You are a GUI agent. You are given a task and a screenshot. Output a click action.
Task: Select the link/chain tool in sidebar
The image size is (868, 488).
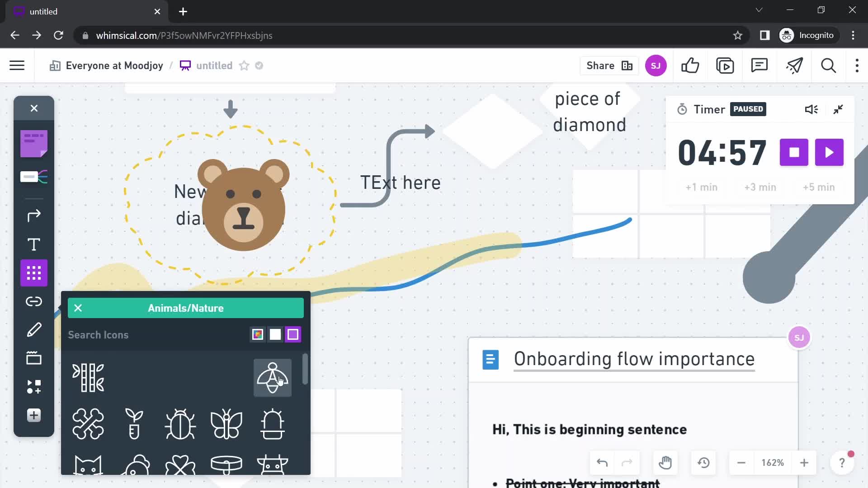coord(34,301)
